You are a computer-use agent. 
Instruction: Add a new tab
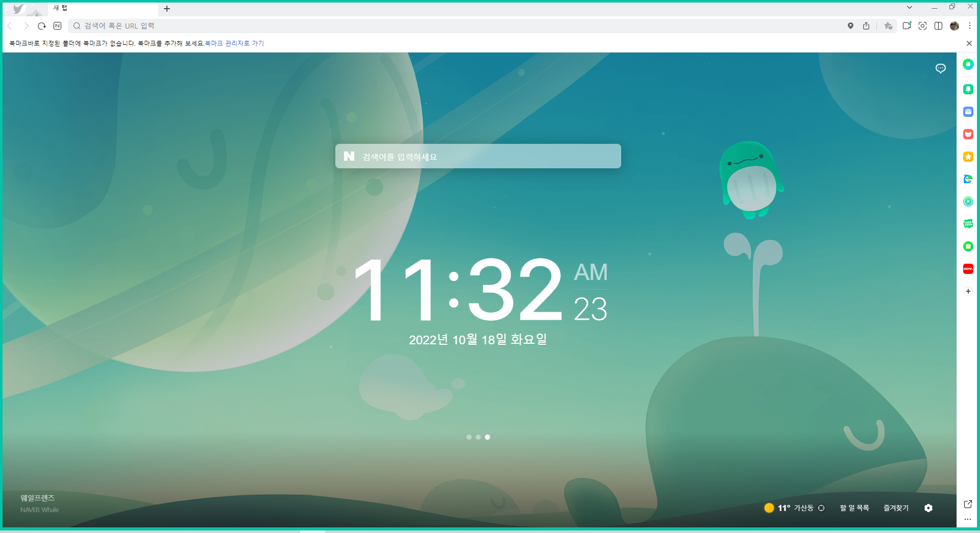pos(167,9)
